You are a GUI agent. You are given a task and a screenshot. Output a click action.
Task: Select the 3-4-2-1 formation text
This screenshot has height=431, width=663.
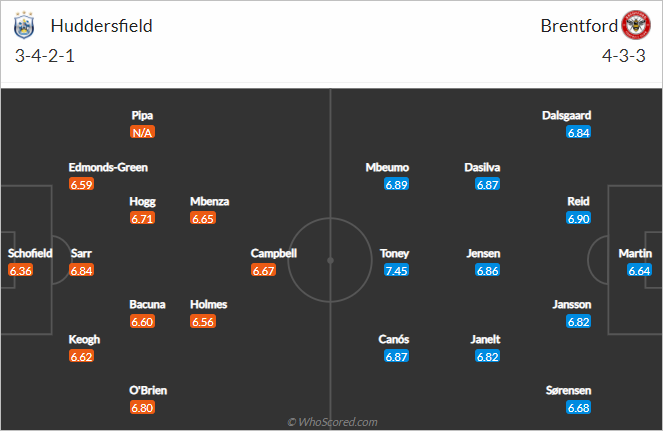click(44, 56)
